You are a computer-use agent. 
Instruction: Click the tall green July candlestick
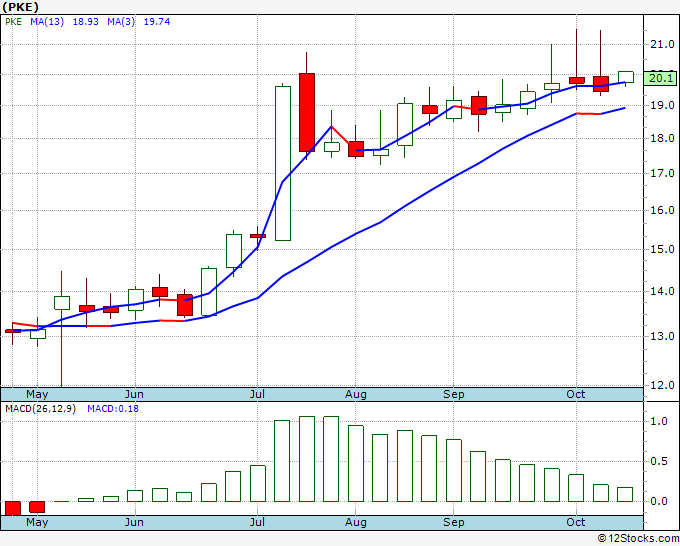pos(283,163)
